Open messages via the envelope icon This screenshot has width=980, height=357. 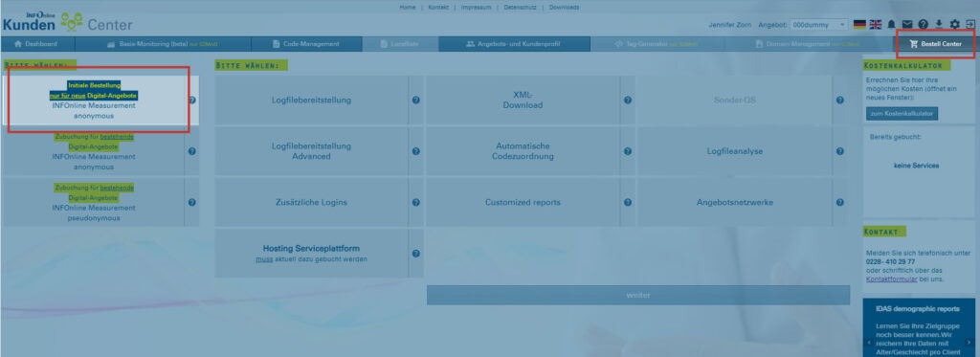click(907, 24)
